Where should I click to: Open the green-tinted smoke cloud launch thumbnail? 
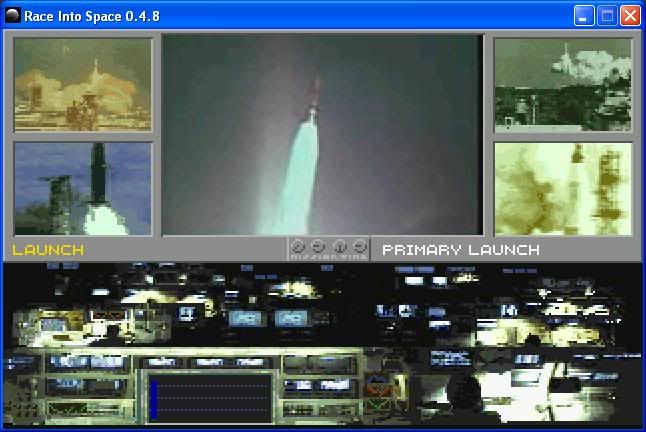[x=563, y=85]
